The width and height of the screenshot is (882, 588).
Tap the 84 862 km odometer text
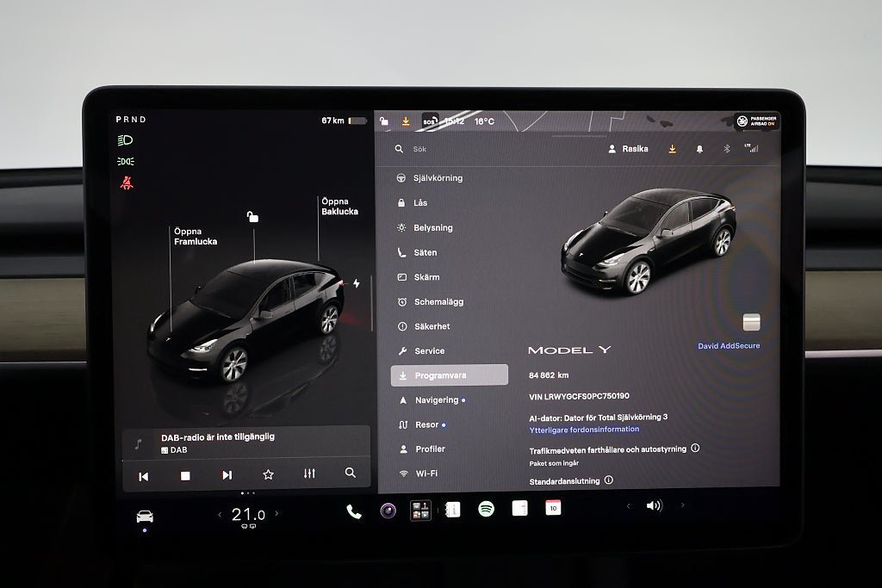549,375
